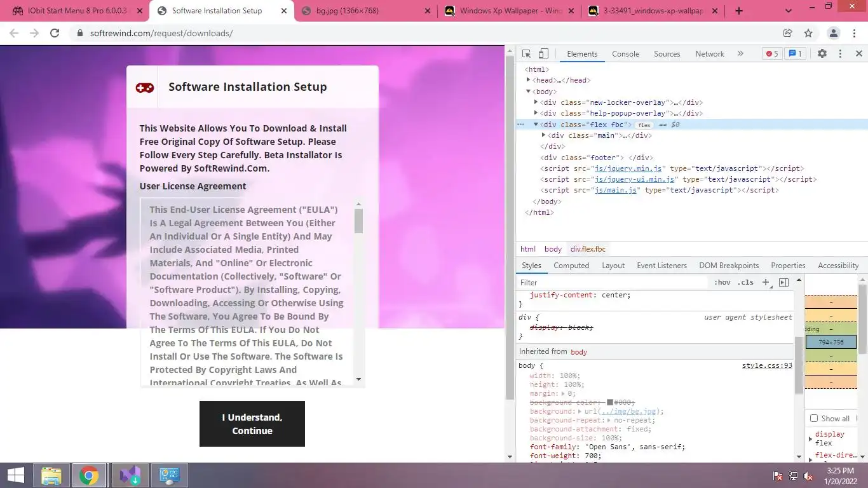Focus the styles Filter field
The width and height of the screenshot is (868, 488).
coord(613,282)
